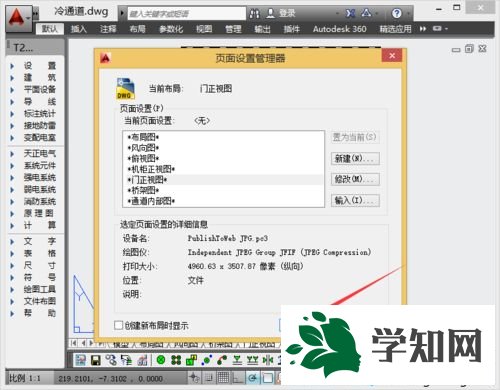Click the first picture icon in bottom toolbar
This screenshot has height=390, width=500.
[x=80, y=360]
